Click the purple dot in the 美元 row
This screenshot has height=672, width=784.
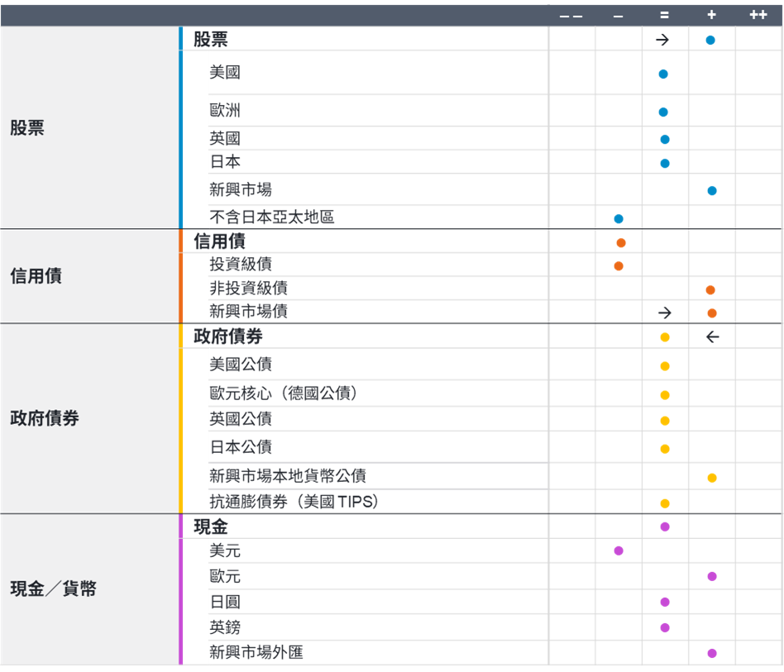coord(619,550)
